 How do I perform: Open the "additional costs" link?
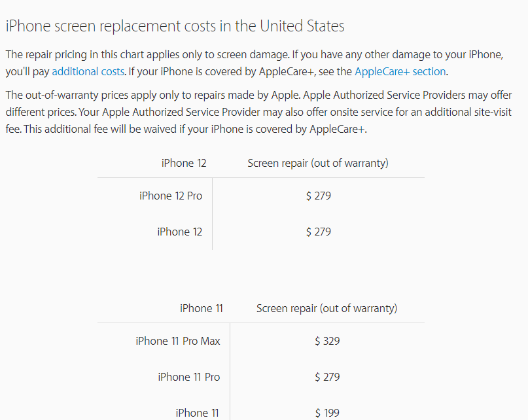click(x=88, y=71)
